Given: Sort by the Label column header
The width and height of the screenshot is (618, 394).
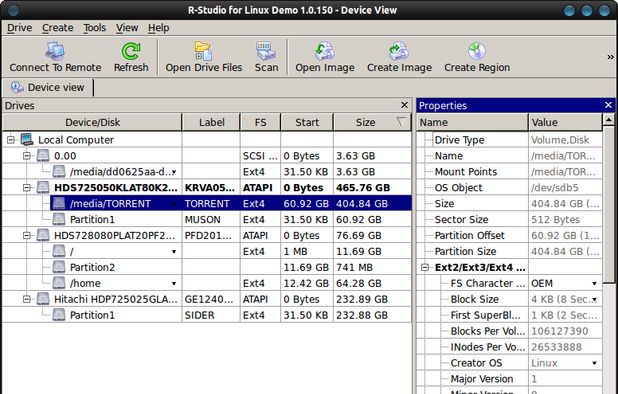Looking at the screenshot, I should coord(211,122).
